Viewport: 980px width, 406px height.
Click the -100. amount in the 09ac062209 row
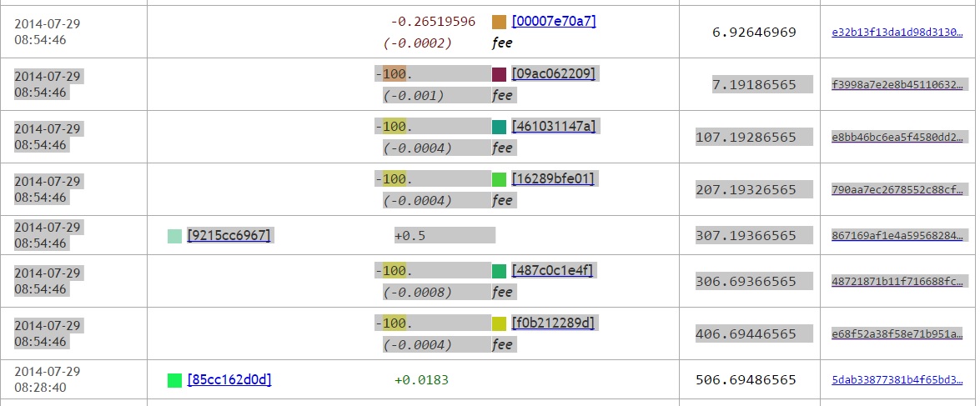point(394,74)
